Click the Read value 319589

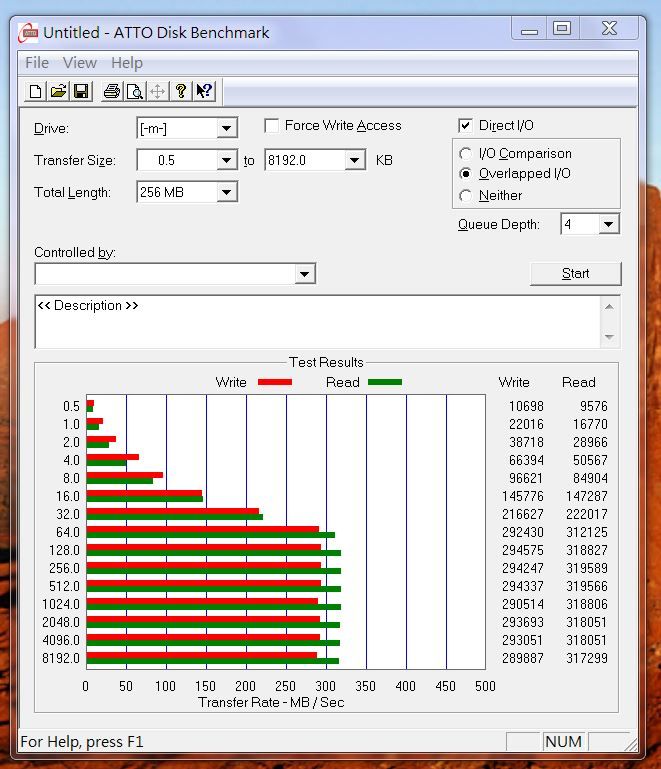pyautogui.click(x=586, y=568)
